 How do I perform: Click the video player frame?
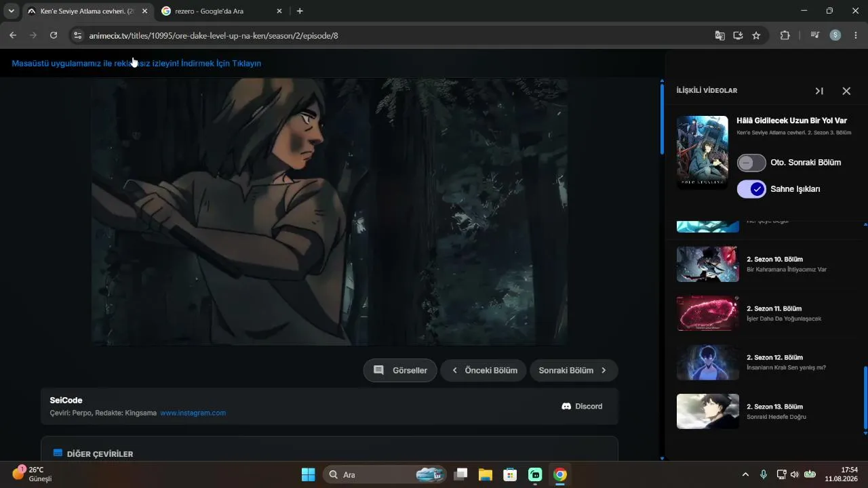(x=330, y=211)
